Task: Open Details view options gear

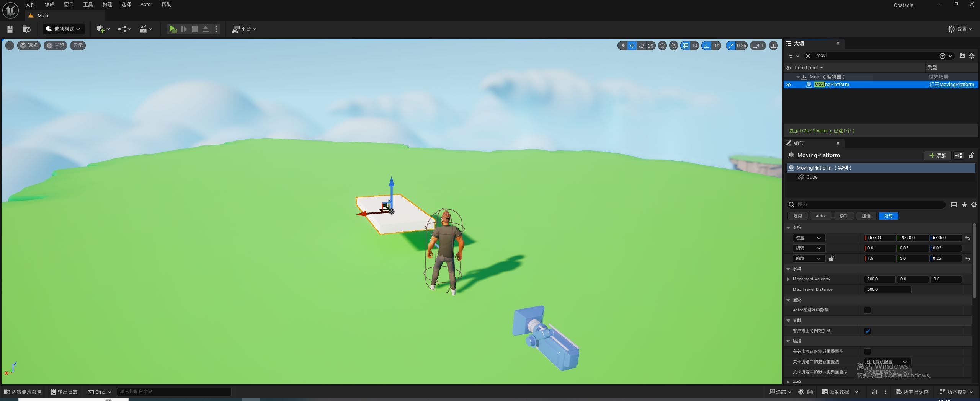Action: click(x=974, y=205)
